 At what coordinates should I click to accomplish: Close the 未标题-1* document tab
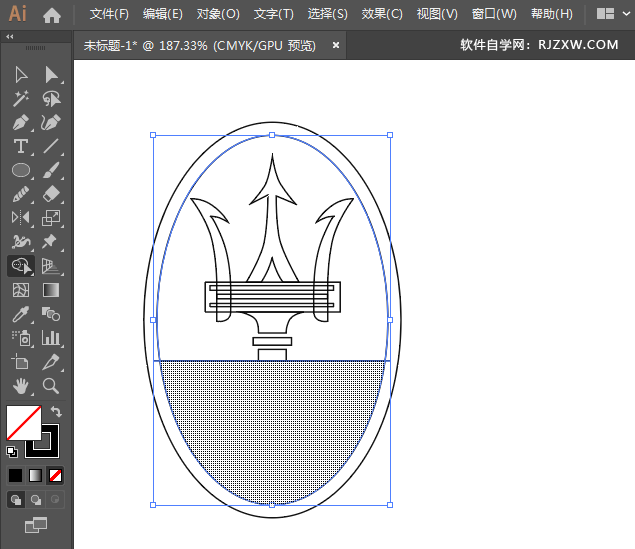336,45
